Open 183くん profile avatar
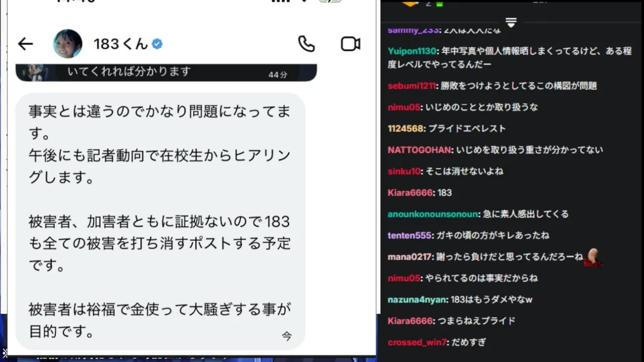Screen dimensions: 644x362 67,44
